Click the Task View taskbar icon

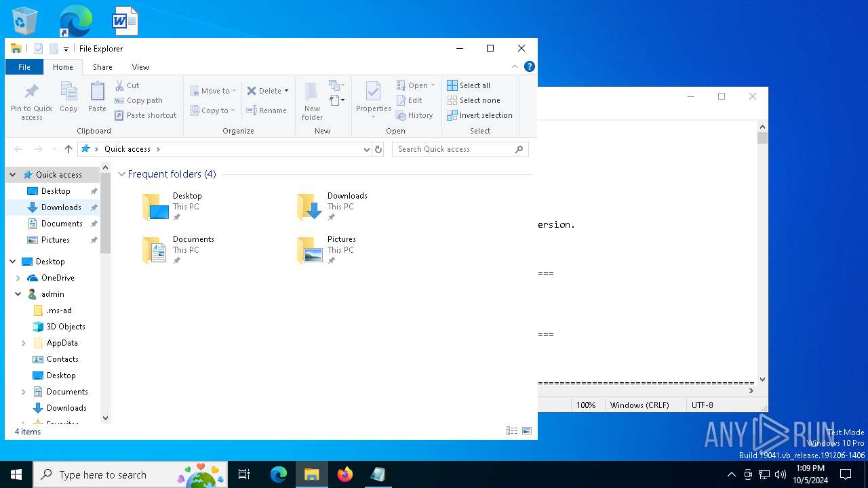click(x=244, y=474)
